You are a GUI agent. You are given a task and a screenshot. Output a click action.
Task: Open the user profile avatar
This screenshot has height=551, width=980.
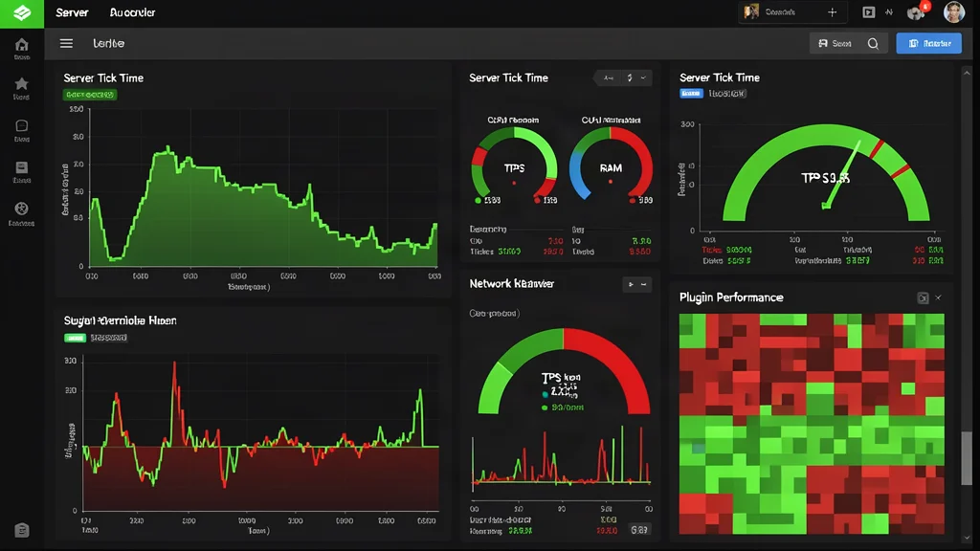click(954, 11)
